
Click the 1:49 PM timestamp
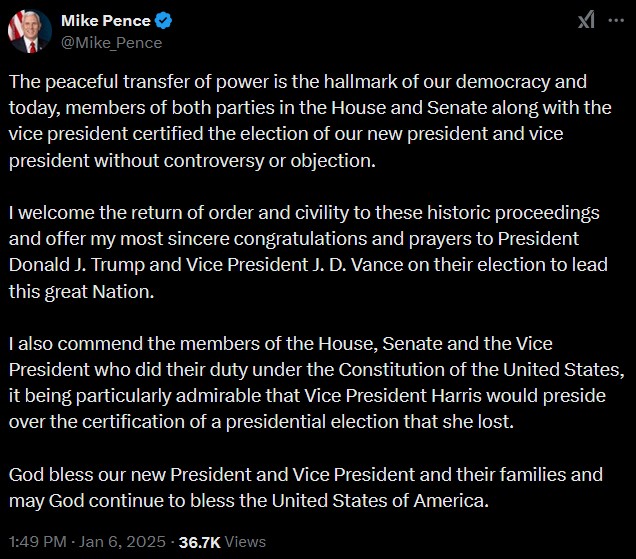(x=38, y=542)
